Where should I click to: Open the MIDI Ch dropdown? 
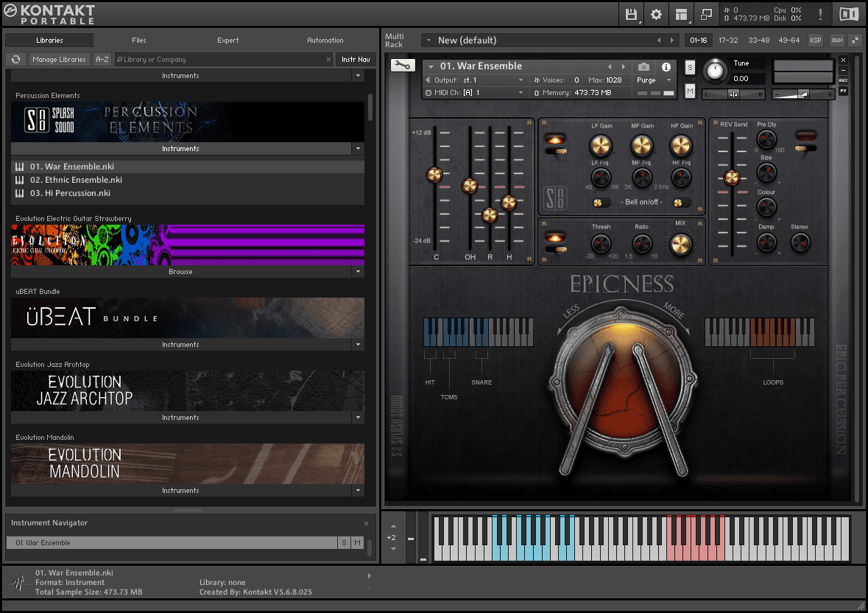tap(474, 93)
